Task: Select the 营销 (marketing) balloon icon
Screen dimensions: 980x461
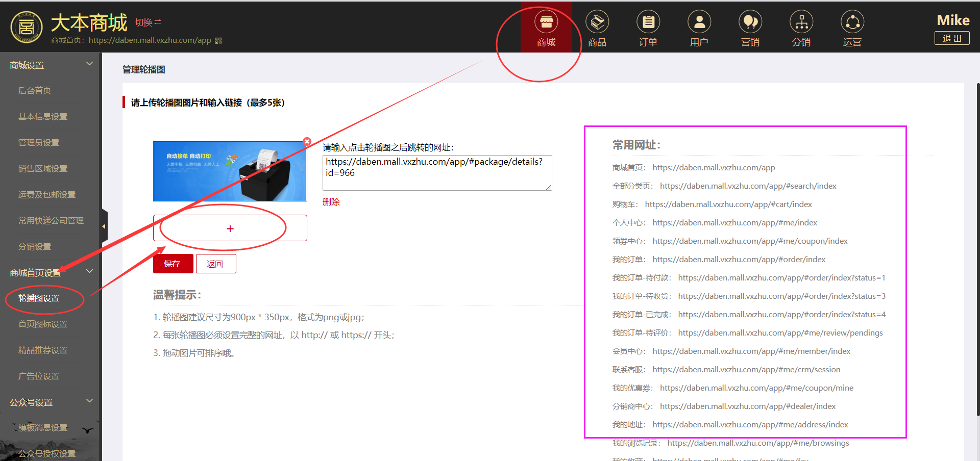Action: pos(750,23)
